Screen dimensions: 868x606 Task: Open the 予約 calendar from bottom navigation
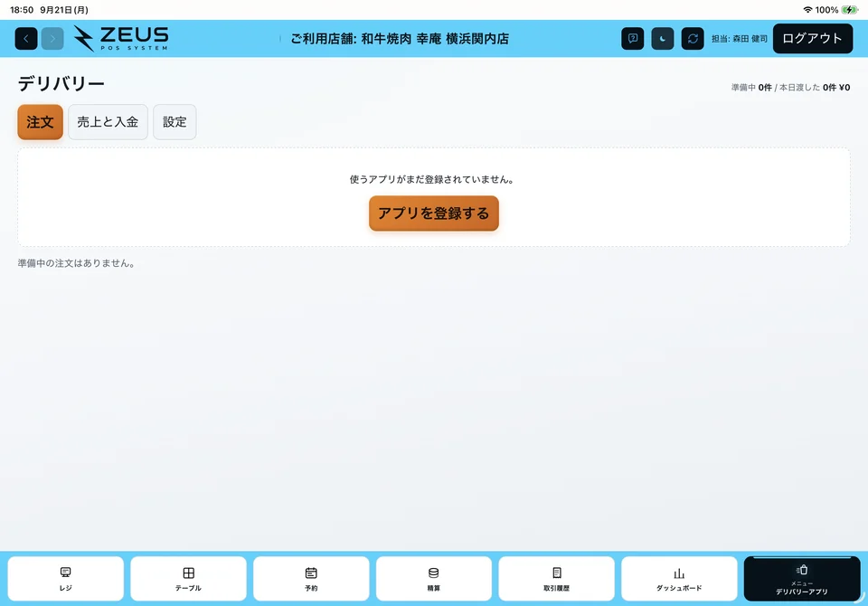pos(311,578)
